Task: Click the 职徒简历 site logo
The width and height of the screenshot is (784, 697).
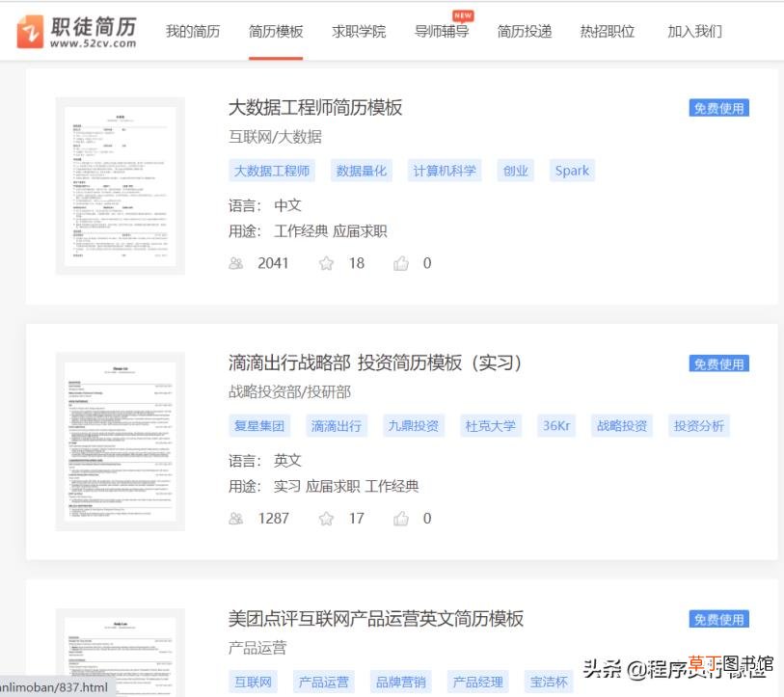Action: point(76,32)
